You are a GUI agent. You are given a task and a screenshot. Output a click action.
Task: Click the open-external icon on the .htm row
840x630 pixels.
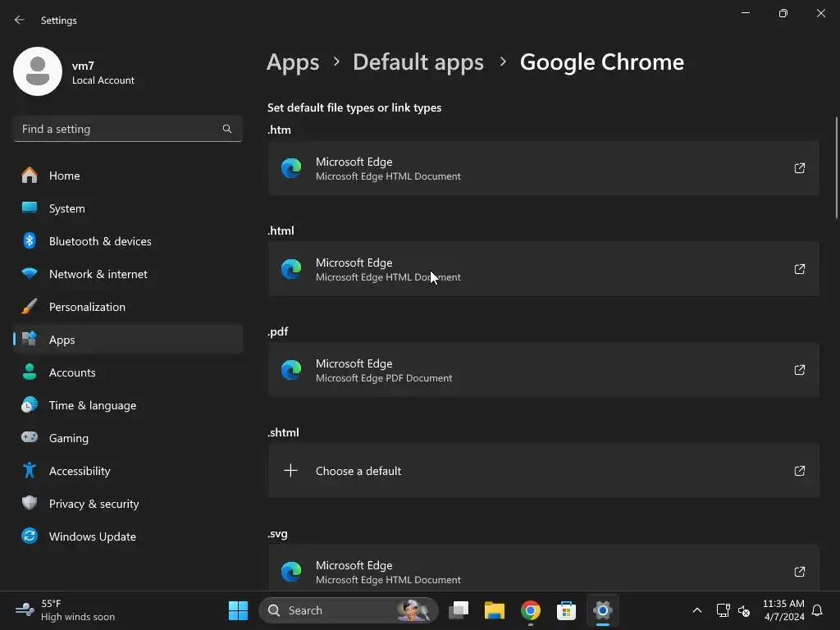coord(799,168)
